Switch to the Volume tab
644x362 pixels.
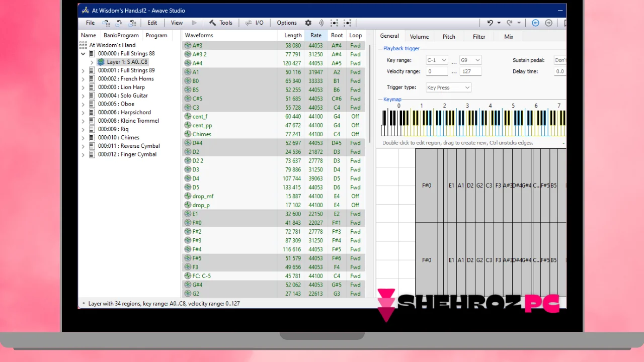coord(419,37)
